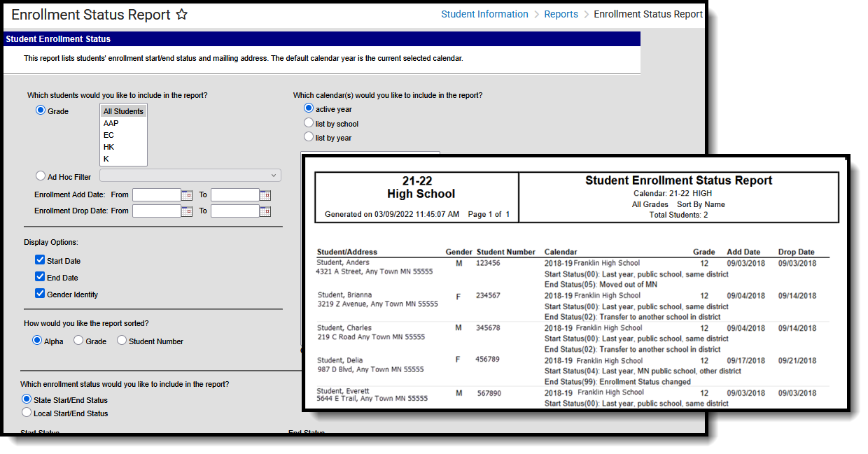Go to Reports breadcrumb link

pyautogui.click(x=561, y=14)
